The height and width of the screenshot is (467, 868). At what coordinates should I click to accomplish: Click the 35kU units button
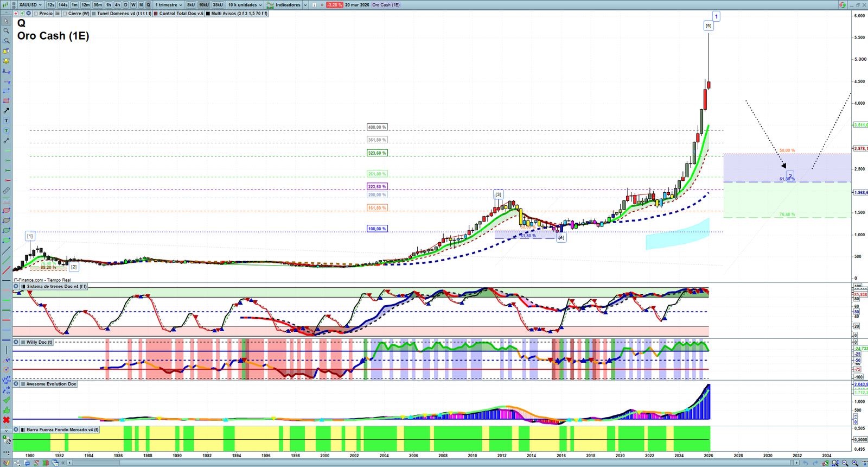click(x=218, y=5)
